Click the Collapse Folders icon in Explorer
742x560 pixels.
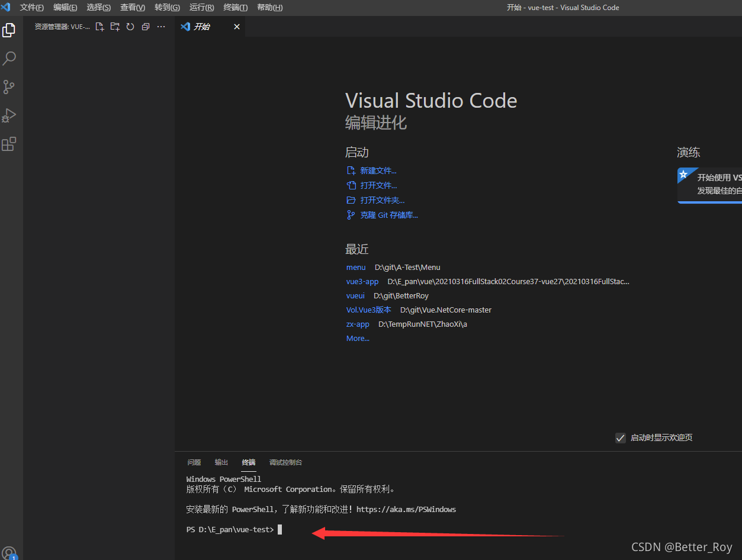click(x=145, y=26)
